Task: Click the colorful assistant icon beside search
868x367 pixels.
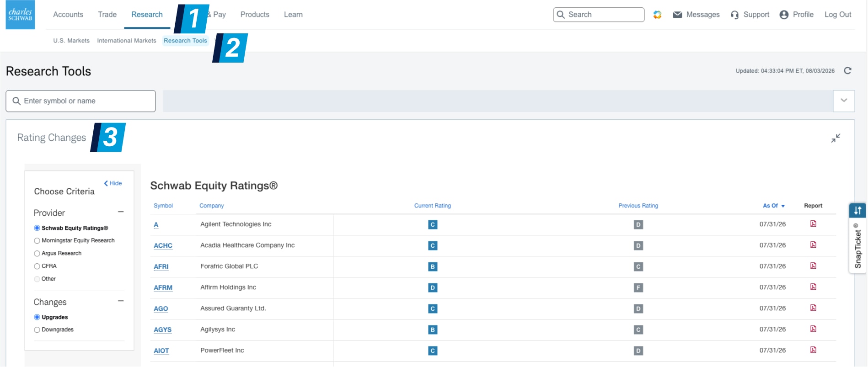Action: 657,15
